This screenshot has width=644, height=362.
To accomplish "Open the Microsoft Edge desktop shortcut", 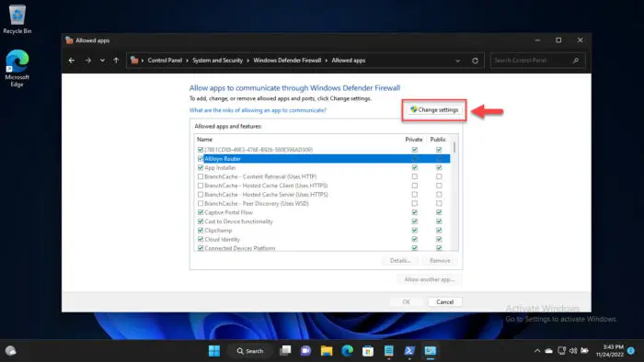I will click(x=17, y=68).
